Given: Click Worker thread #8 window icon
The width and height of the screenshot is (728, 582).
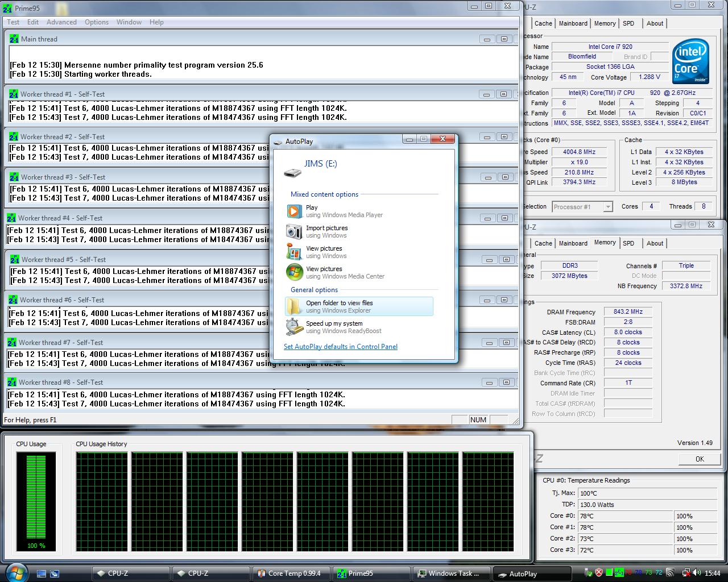Looking at the screenshot, I should 12,382.
